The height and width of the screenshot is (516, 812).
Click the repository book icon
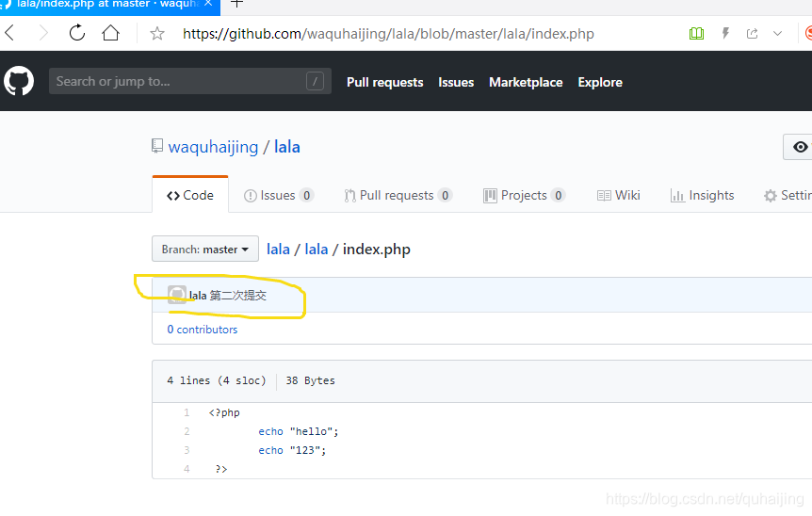(157, 146)
